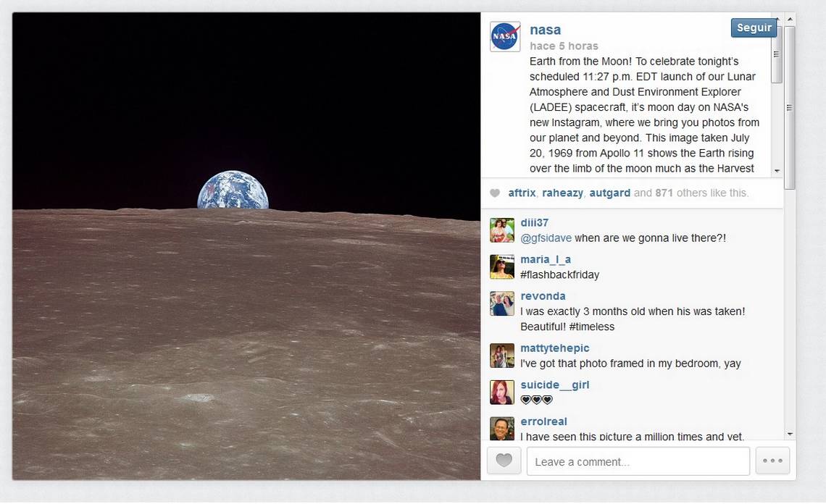Image resolution: width=826 pixels, height=504 pixels.
Task: Focus the Leave a comment field
Action: pyautogui.click(x=638, y=461)
